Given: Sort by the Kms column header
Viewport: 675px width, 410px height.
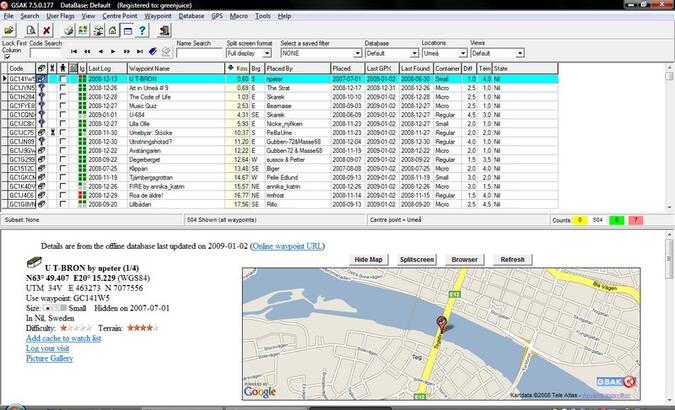Looking at the screenshot, I should point(237,68).
